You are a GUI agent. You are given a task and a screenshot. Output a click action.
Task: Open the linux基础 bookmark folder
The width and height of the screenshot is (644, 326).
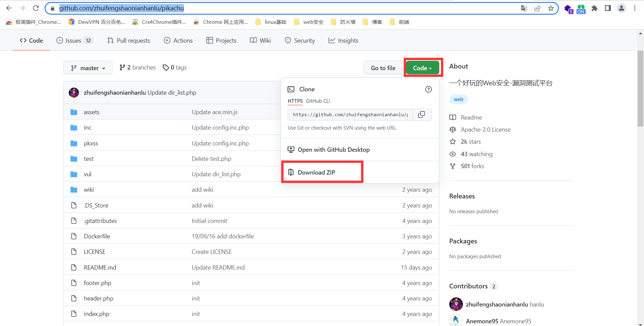[x=271, y=22]
